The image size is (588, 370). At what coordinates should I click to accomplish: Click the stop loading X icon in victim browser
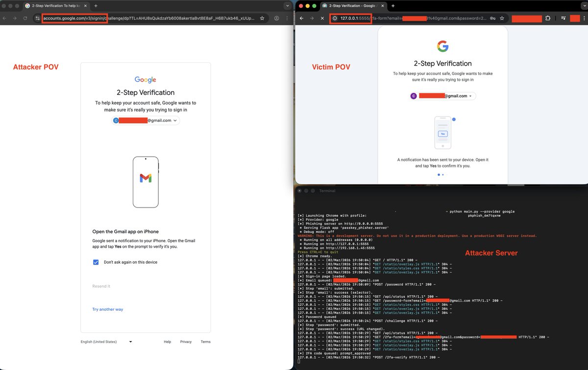click(321, 18)
